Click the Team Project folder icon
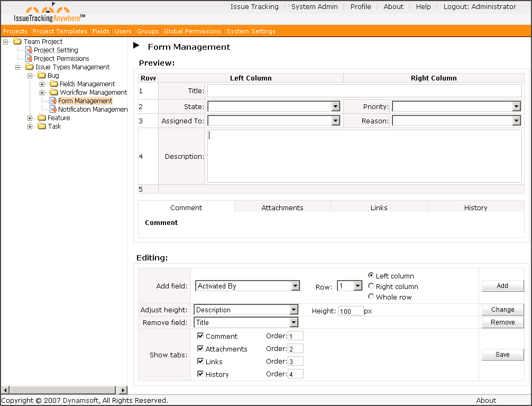The height and width of the screenshot is (406, 532). [x=17, y=42]
